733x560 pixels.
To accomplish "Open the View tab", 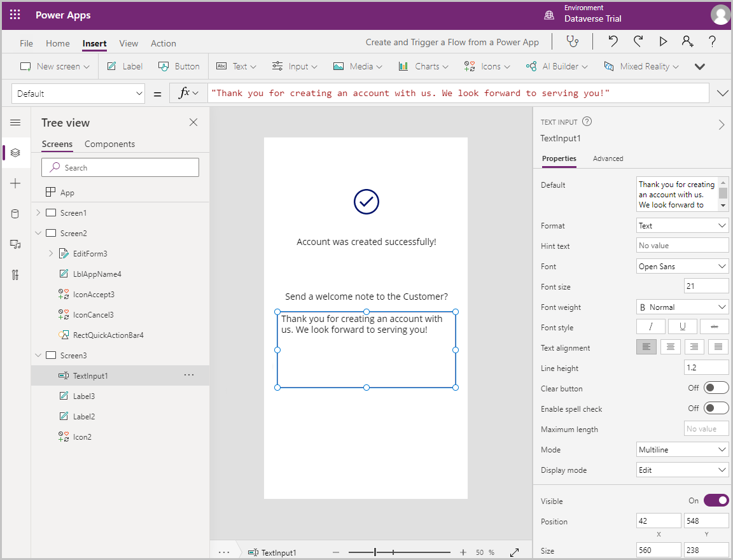I will tap(129, 43).
